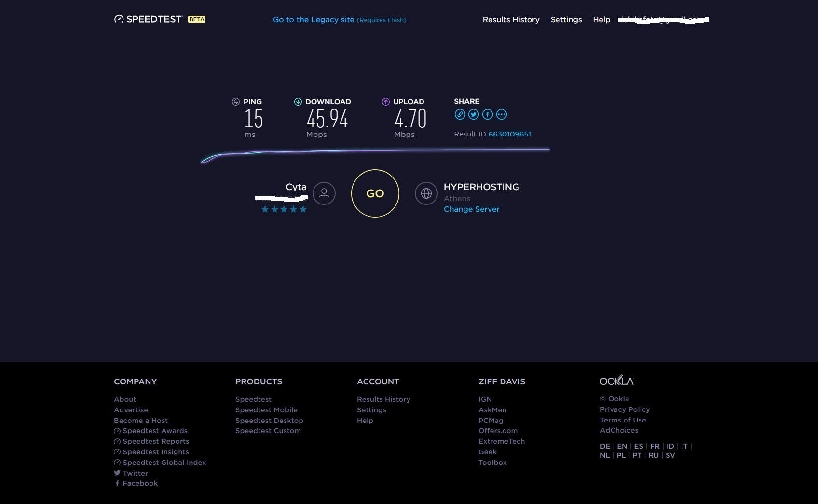Click the BETA badge next to logo

tap(197, 19)
